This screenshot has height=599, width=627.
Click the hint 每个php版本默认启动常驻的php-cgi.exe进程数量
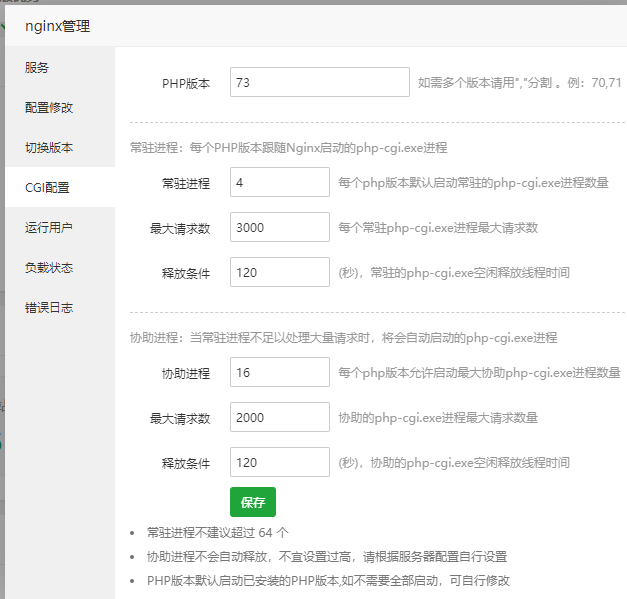pyautogui.click(x=473, y=183)
